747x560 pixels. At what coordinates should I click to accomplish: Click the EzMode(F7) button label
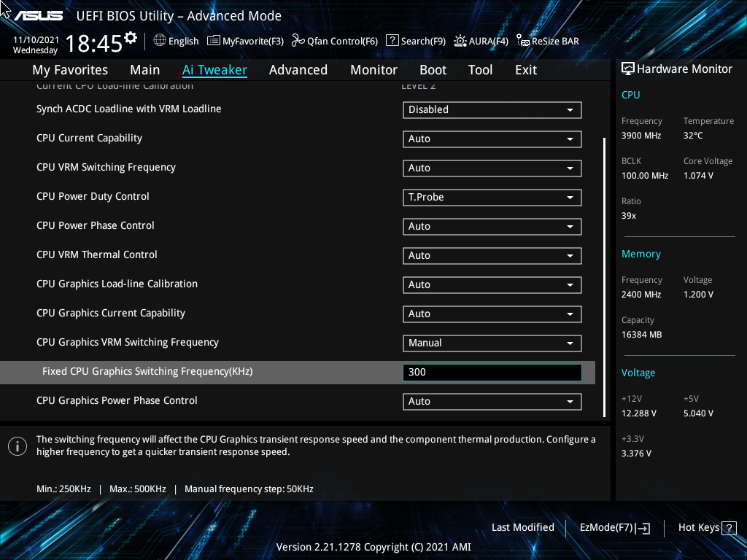click(606, 528)
